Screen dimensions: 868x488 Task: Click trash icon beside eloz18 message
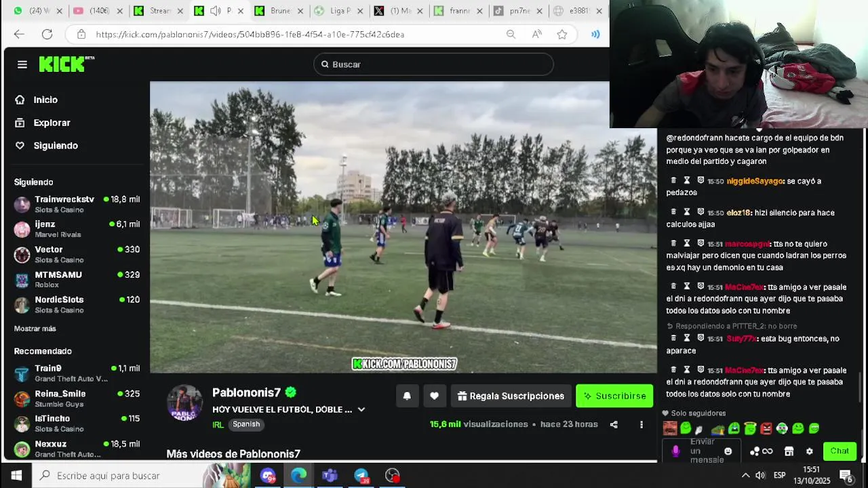point(673,212)
